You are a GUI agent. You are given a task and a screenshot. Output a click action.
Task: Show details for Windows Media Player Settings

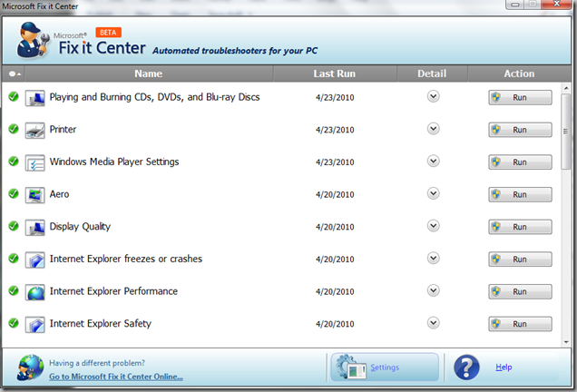pyautogui.click(x=434, y=162)
